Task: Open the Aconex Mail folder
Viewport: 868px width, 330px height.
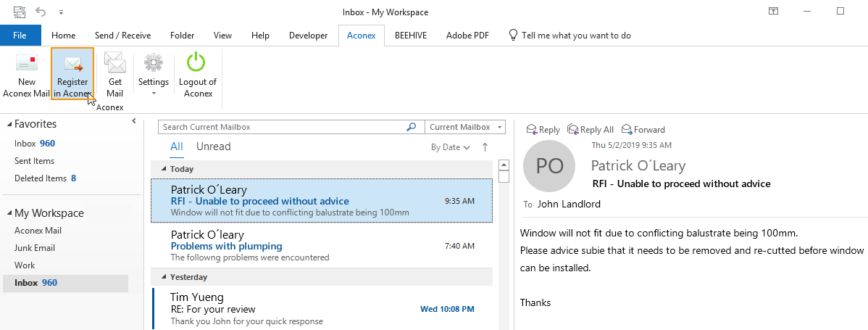Action: (38, 231)
